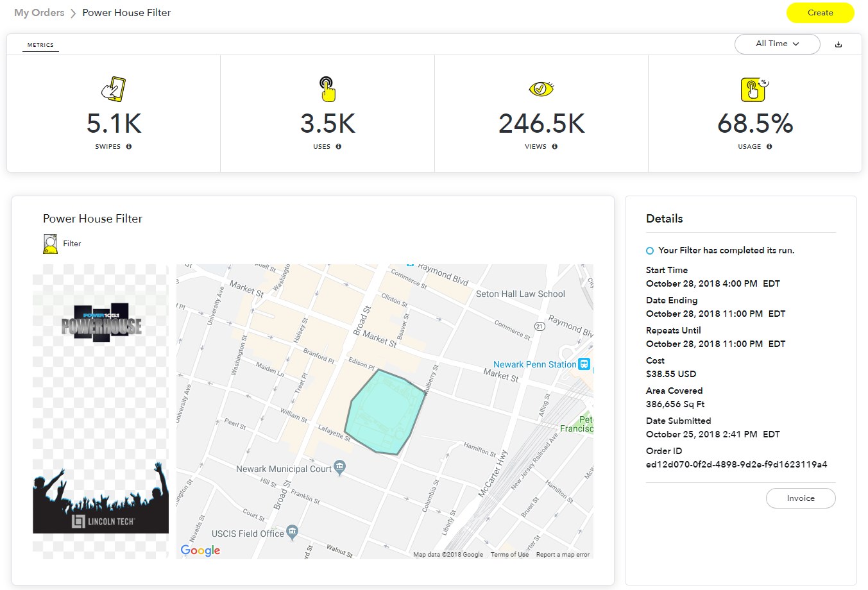Click the $38.55 USD cost value
Screen dimensions: 868x590
[x=671, y=374]
